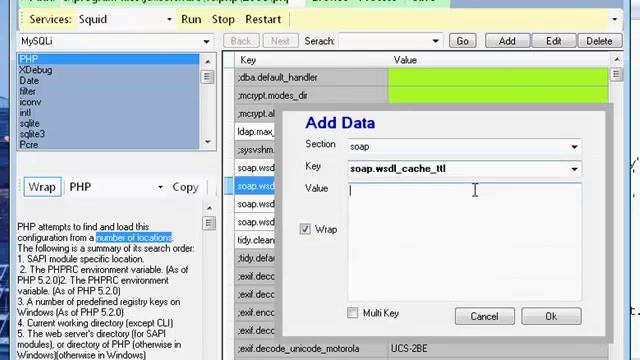Select Pcre in the section list
Screen dimensions: 640x360
(108, 144)
